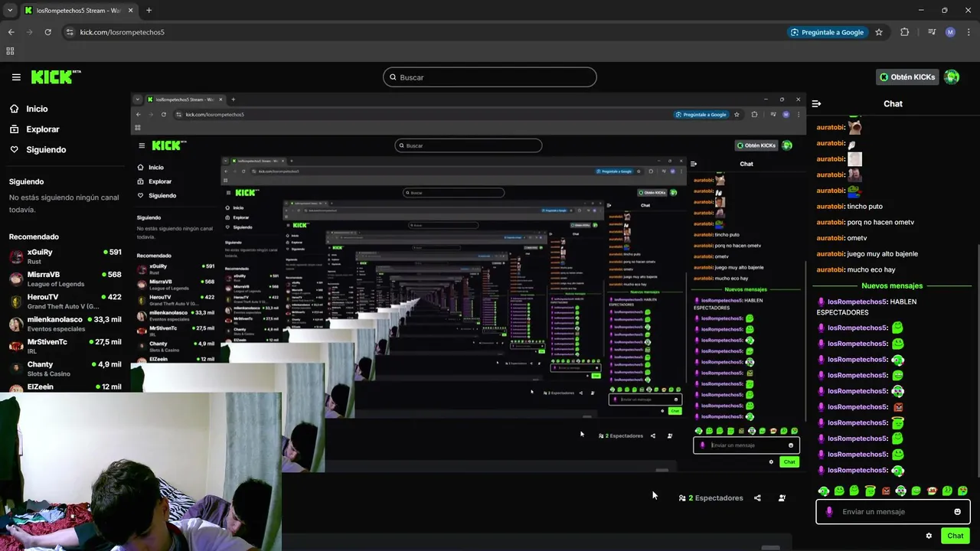Image resolution: width=980 pixels, height=551 pixels.
Task: Click the purple microphone icon in the outermost message box
Action: [x=828, y=512]
